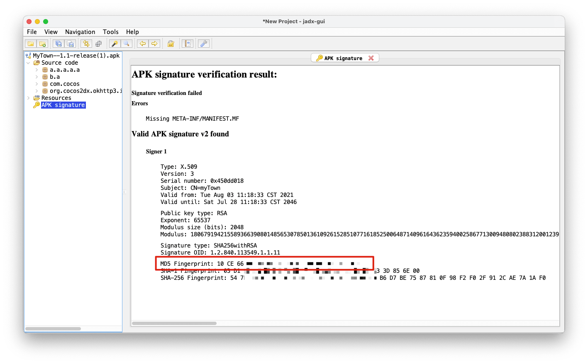
Task: Click the split pane divider collapse handle
Action: pyautogui.click(x=124, y=192)
